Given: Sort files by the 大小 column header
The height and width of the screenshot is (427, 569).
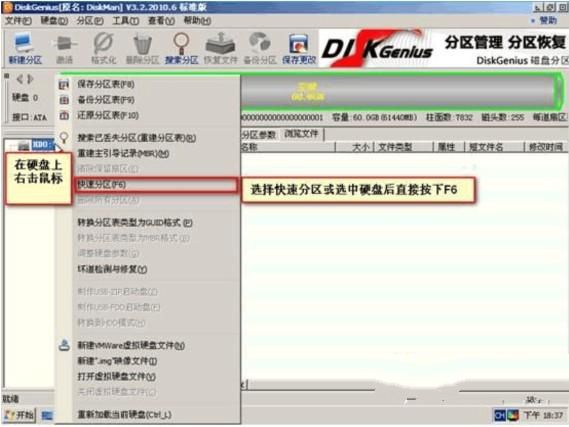Looking at the screenshot, I should click(x=360, y=147).
